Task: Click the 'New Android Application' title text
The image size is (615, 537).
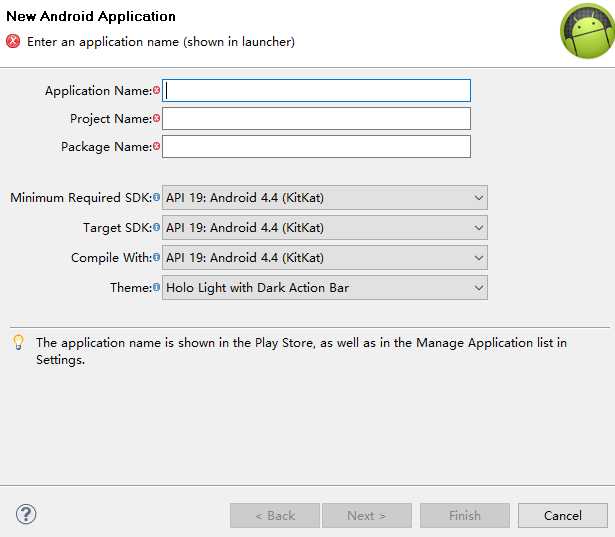Action: point(91,16)
